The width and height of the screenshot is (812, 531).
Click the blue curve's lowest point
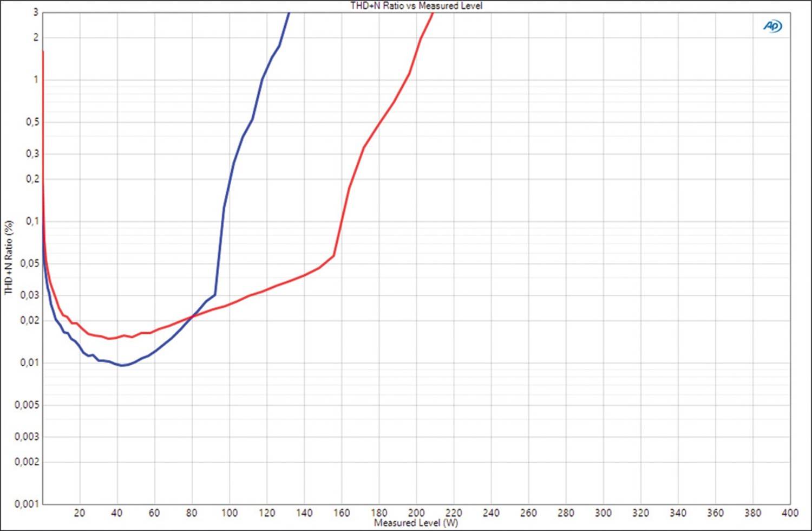[123, 365]
